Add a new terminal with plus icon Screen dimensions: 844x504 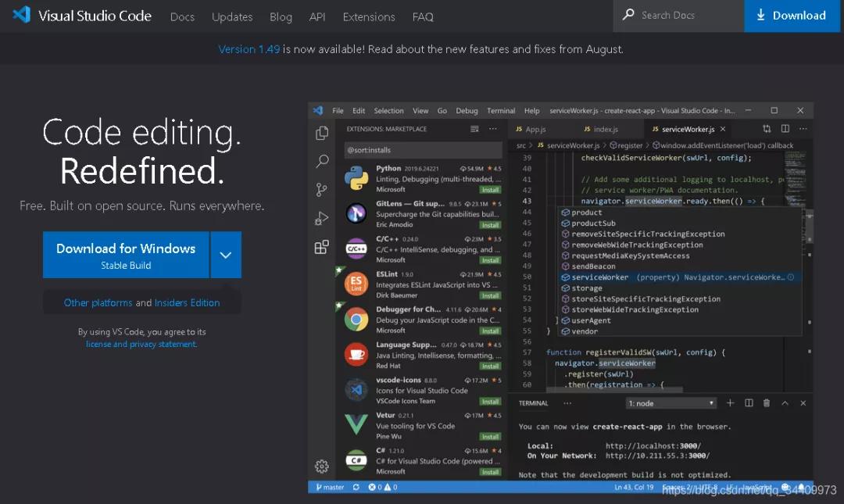point(730,402)
